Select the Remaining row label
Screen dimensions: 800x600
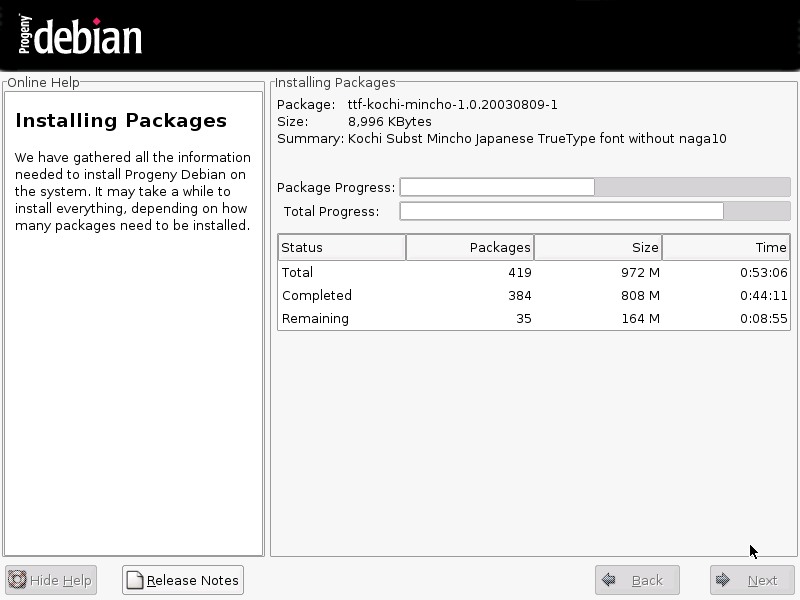point(315,318)
